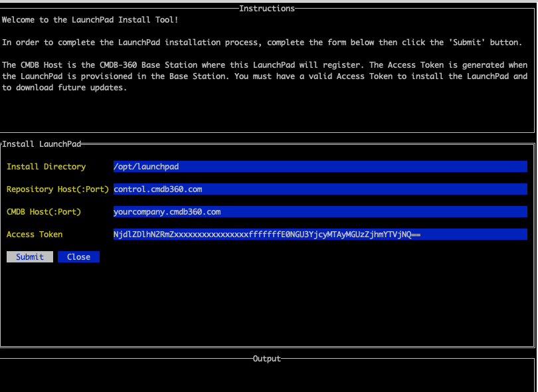Focus the Install Directory input field
Image resolution: width=538 pixels, height=392 pixels.
(x=320, y=167)
